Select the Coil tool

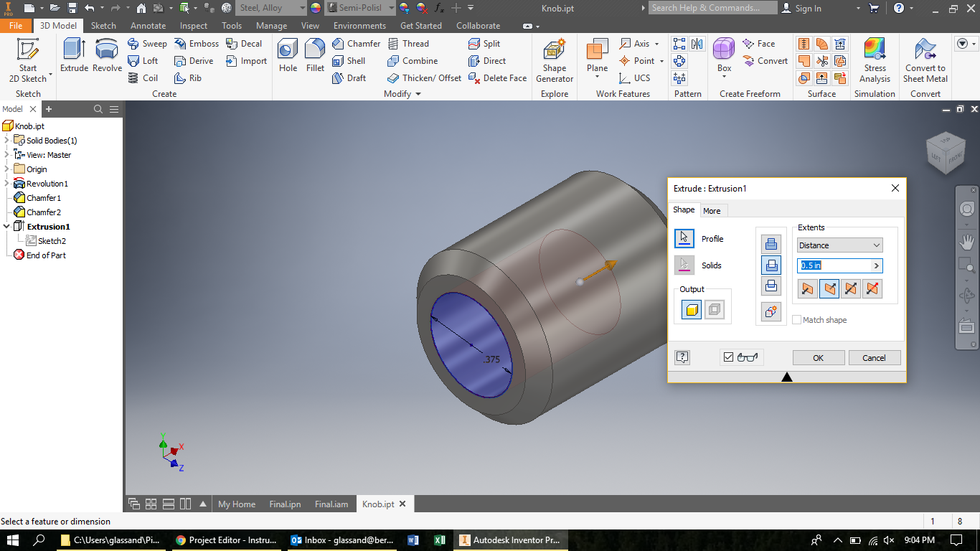coord(143,78)
